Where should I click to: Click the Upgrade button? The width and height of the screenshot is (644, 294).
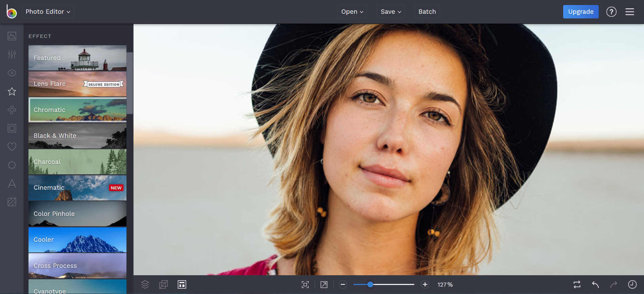point(581,12)
